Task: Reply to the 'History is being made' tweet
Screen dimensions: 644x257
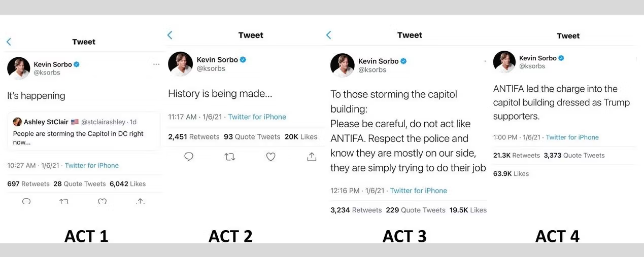Action: pyautogui.click(x=189, y=157)
